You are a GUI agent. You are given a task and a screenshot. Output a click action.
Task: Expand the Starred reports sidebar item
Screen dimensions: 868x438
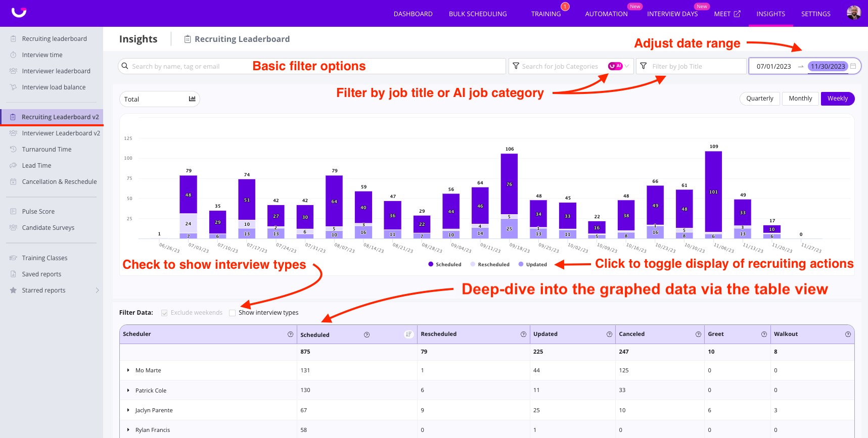[x=97, y=290]
